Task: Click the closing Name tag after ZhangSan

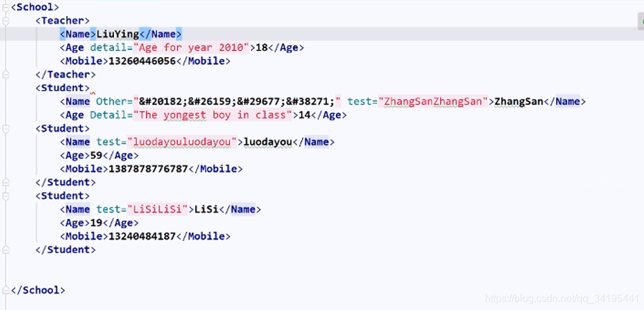Action: (565, 101)
